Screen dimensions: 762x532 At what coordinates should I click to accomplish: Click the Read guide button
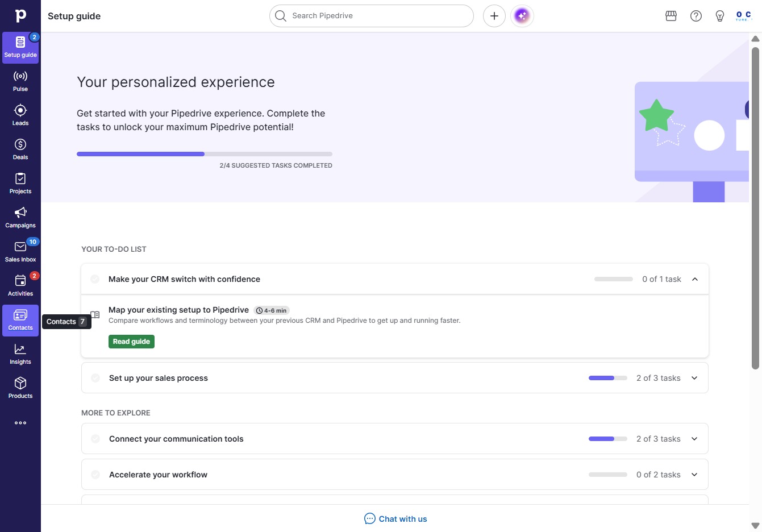tap(131, 342)
